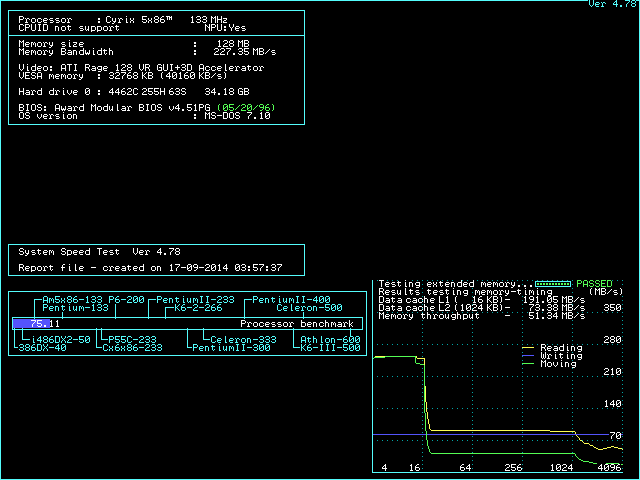640x480 pixels.
Task: Click the 'PentiumII-400' reference label
Action: point(291,300)
